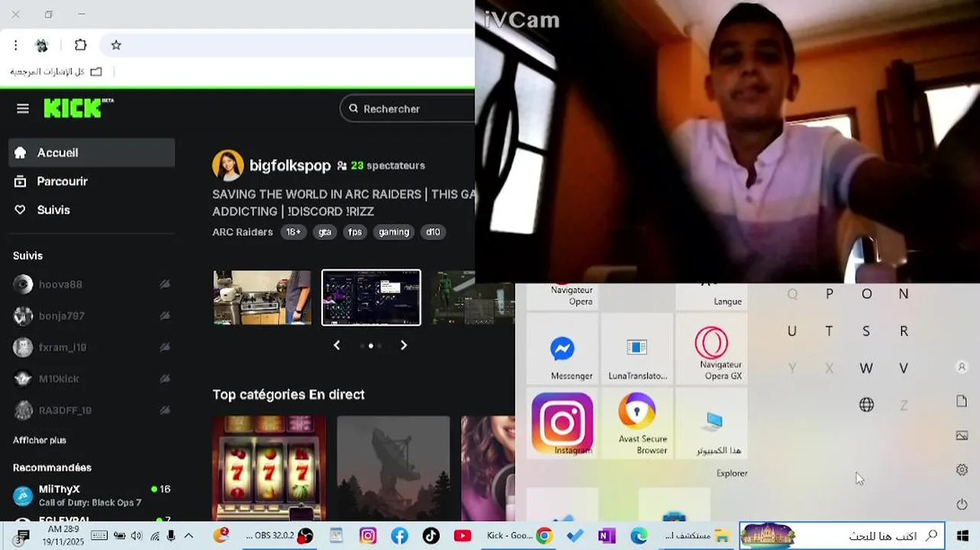
Task: Go to the previous carousel stream
Action: point(337,345)
